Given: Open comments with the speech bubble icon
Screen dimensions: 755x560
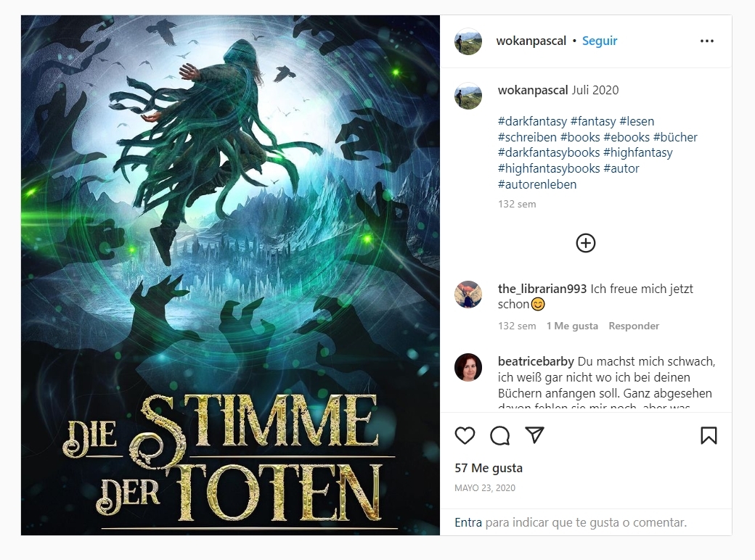Looking at the screenshot, I should point(499,435).
